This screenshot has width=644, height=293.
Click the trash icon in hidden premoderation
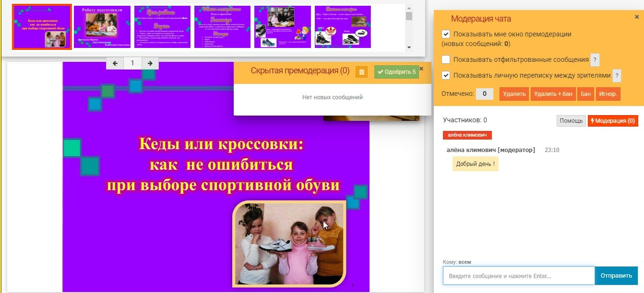(x=361, y=72)
